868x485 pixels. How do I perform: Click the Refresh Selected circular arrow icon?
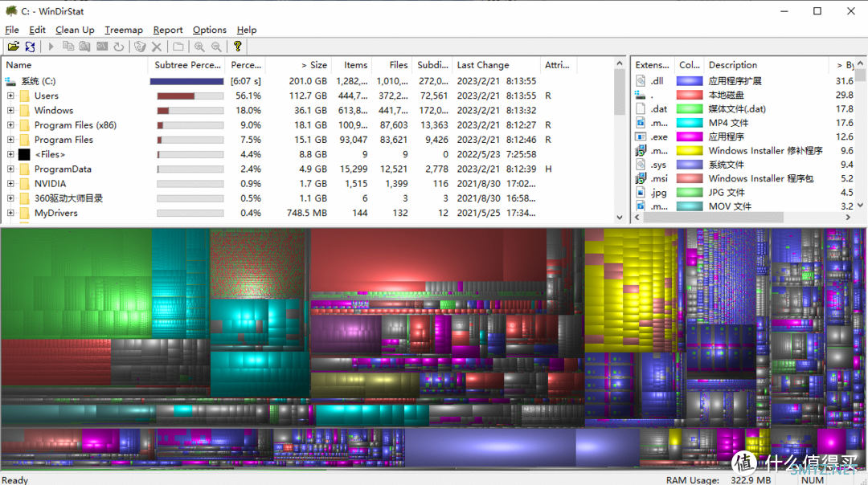pos(119,47)
